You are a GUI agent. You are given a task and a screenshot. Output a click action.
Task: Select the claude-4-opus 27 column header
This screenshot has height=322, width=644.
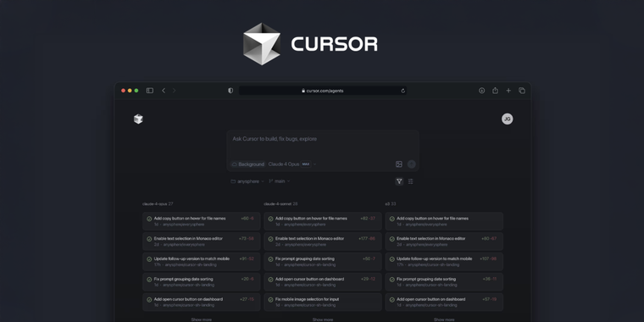[158, 203]
